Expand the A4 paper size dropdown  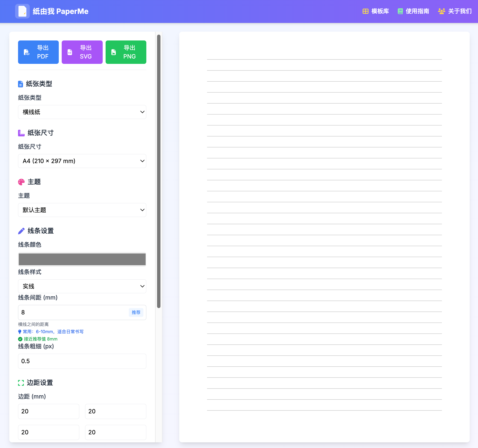point(82,161)
